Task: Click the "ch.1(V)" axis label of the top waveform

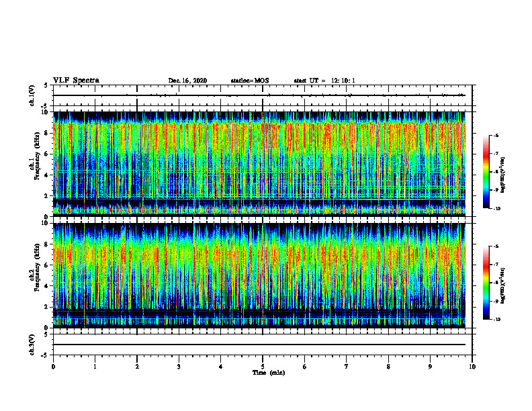Action: click(x=32, y=95)
